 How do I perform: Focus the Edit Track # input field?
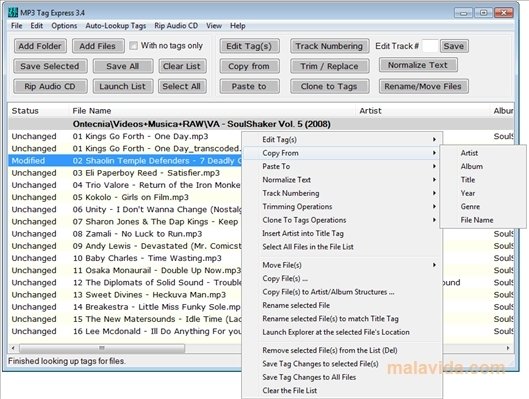click(430, 46)
